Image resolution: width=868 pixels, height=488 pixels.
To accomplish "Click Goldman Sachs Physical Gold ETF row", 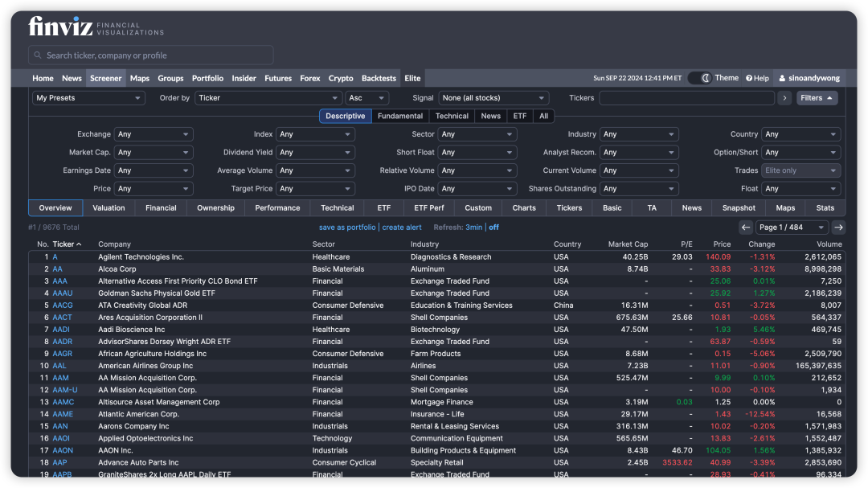I will tap(435, 293).
